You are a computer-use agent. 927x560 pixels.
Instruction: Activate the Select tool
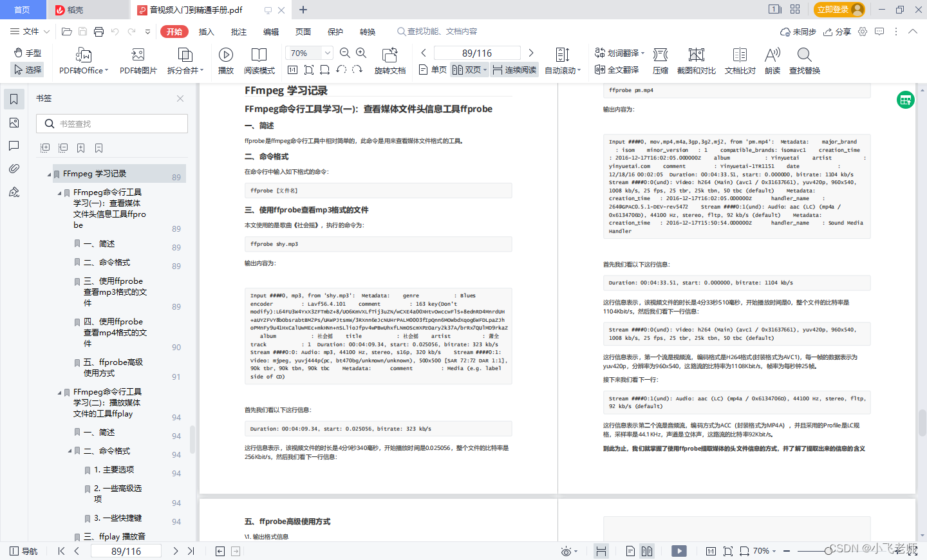[28, 70]
